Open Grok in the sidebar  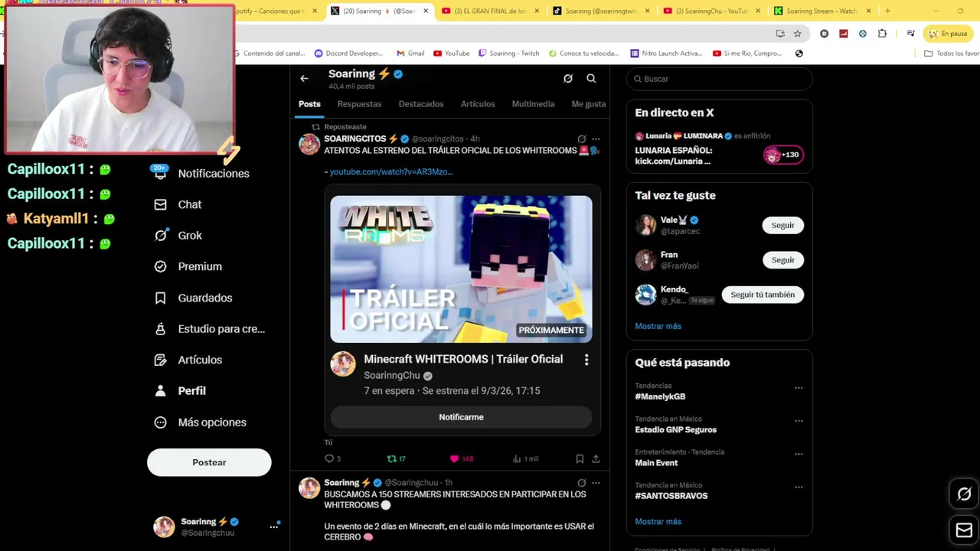pos(178,236)
